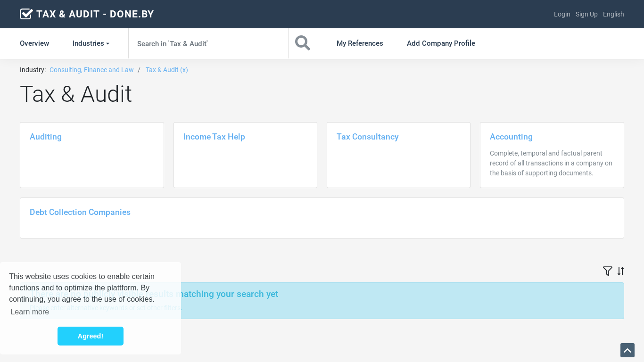Click the cookie notice message text
644x362 pixels.
[x=82, y=288]
